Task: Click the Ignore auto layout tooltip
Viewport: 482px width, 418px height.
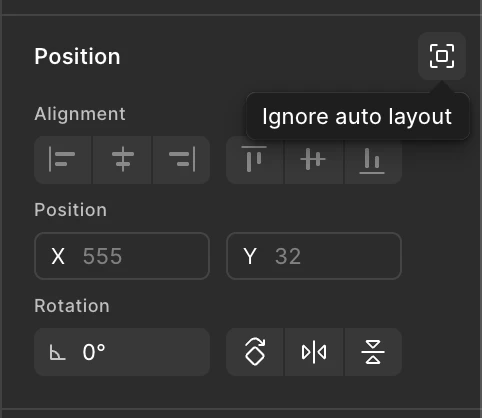Action: pyautogui.click(x=358, y=116)
